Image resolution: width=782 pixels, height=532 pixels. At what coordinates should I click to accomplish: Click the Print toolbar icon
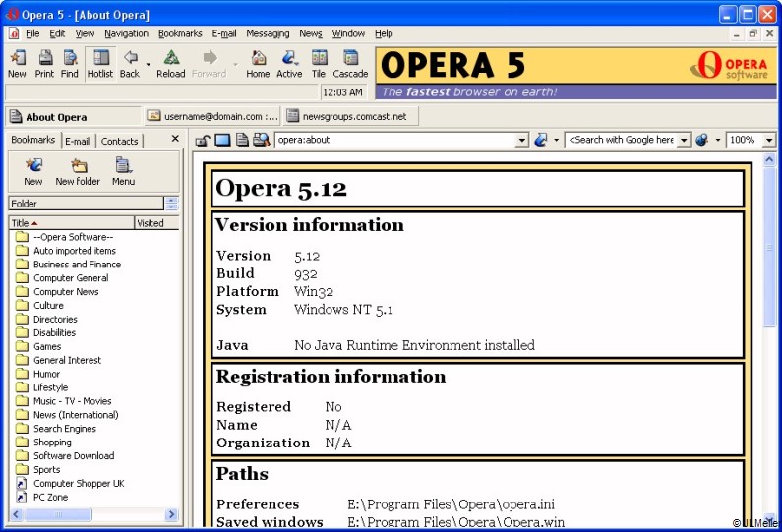(x=45, y=64)
